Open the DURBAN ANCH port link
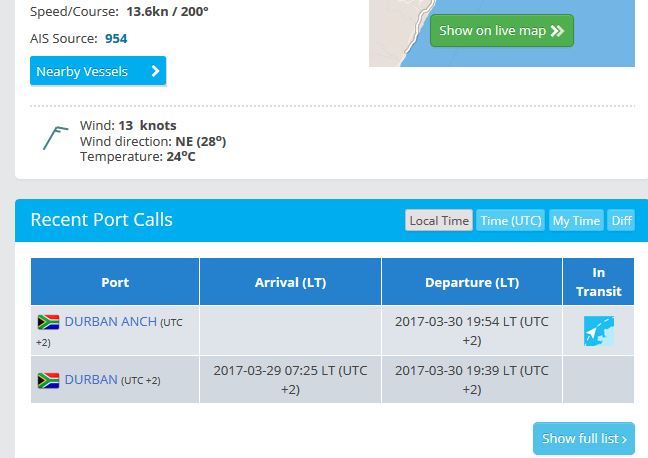Image resolution: width=648 pixels, height=458 pixels. 111,322
